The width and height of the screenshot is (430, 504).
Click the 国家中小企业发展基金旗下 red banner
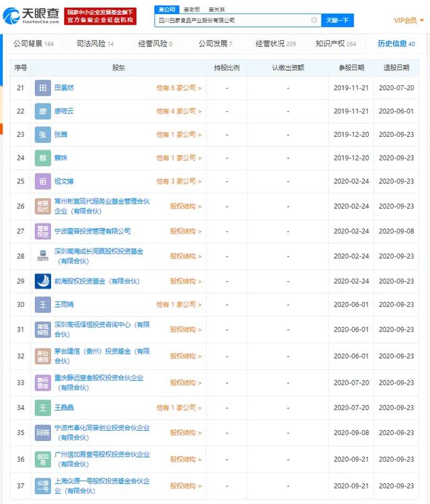pyautogui.click(x=100, y=16)
